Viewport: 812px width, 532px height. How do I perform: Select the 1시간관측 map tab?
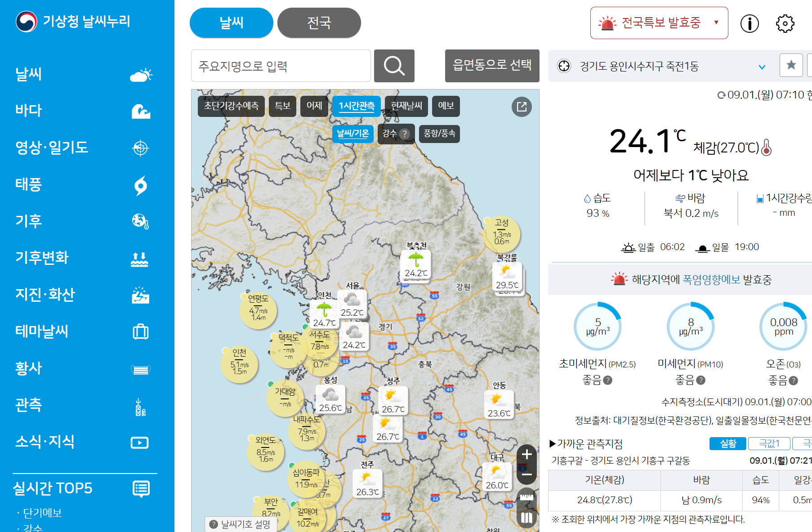pos(357,106)
